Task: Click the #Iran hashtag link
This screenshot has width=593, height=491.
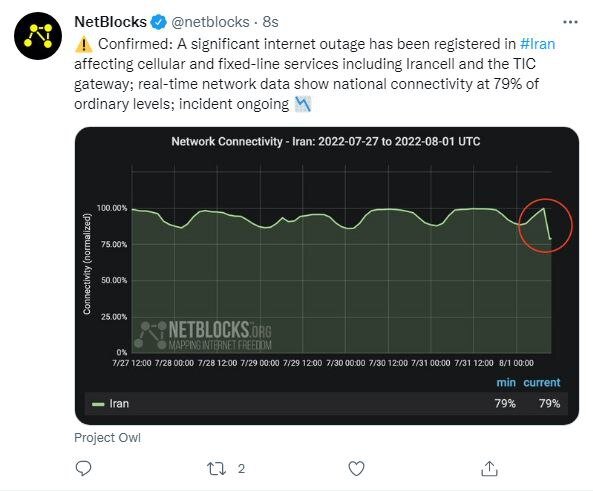Action: (537, 44)
